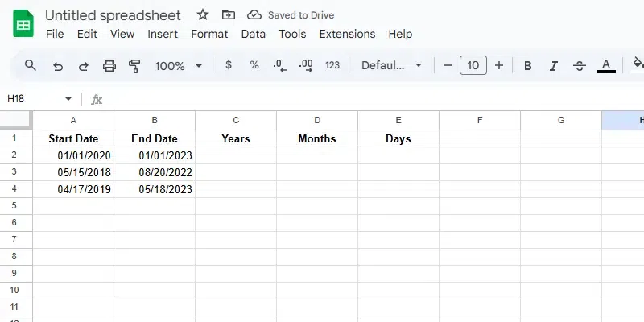The image size is (644, 322).
Task: Redo the last undone action
Action: tap(84, 66)
